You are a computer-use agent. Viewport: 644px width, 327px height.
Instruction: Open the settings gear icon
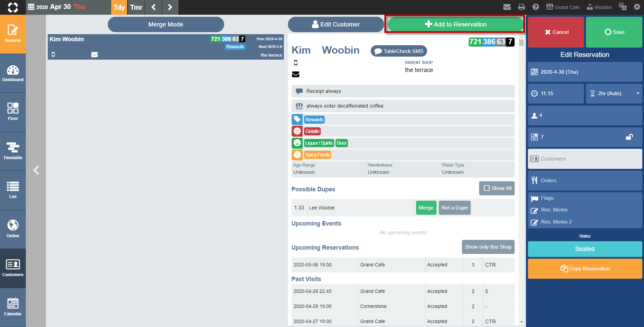(637, 7)
